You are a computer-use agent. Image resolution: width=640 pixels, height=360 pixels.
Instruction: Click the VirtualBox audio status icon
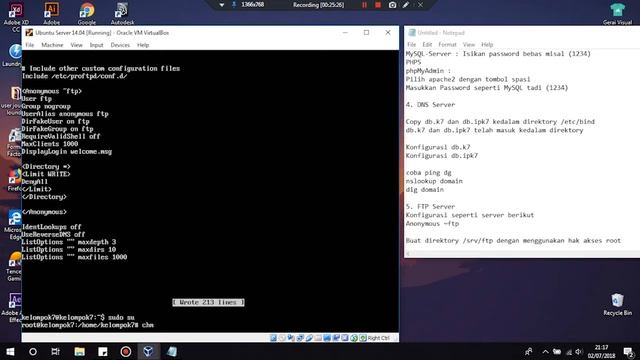click(291, 338)
